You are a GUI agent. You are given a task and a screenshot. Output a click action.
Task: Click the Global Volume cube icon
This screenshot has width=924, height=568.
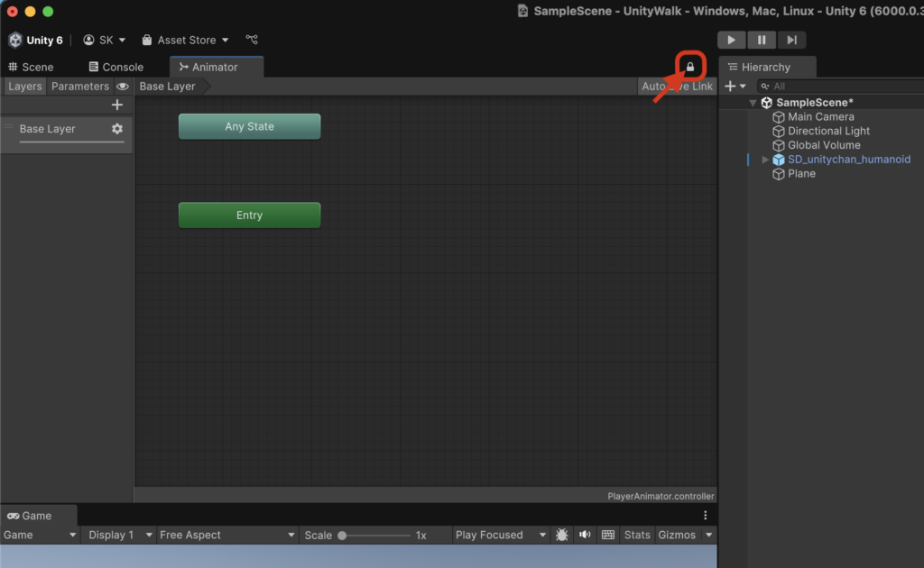click(779, 145)
